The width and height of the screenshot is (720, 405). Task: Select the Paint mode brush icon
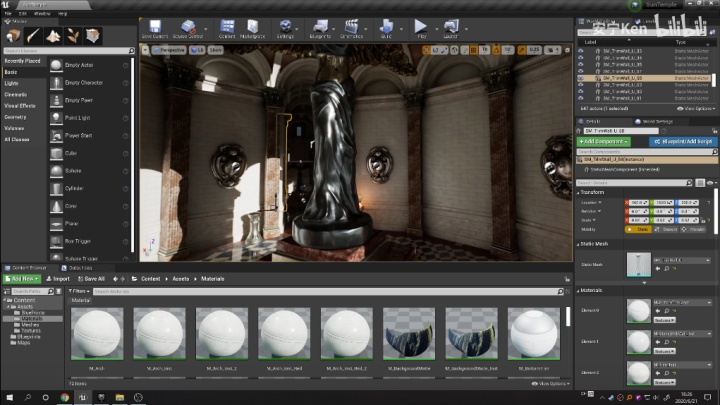click(33, 36)
